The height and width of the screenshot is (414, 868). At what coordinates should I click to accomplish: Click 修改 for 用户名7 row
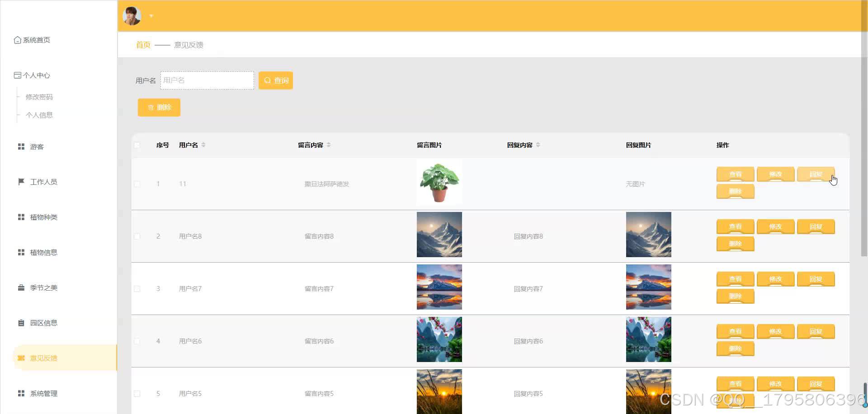click(776, 279)
